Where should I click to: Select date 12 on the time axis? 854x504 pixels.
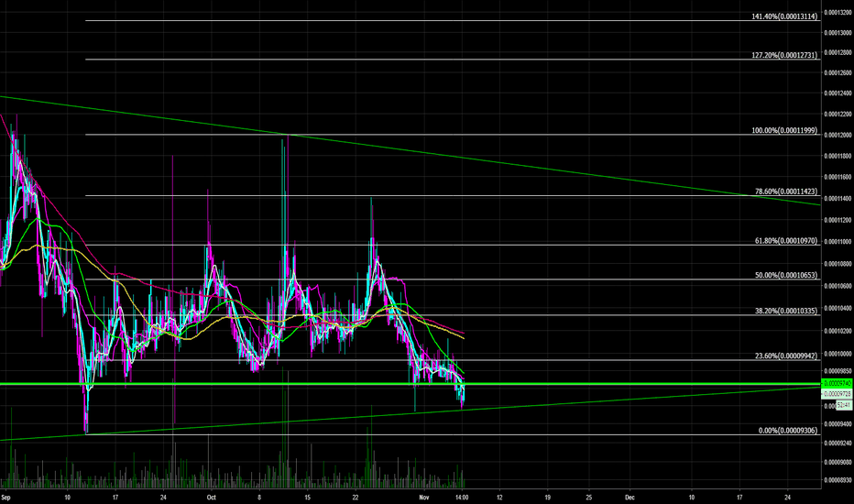(x=499, y=498)
